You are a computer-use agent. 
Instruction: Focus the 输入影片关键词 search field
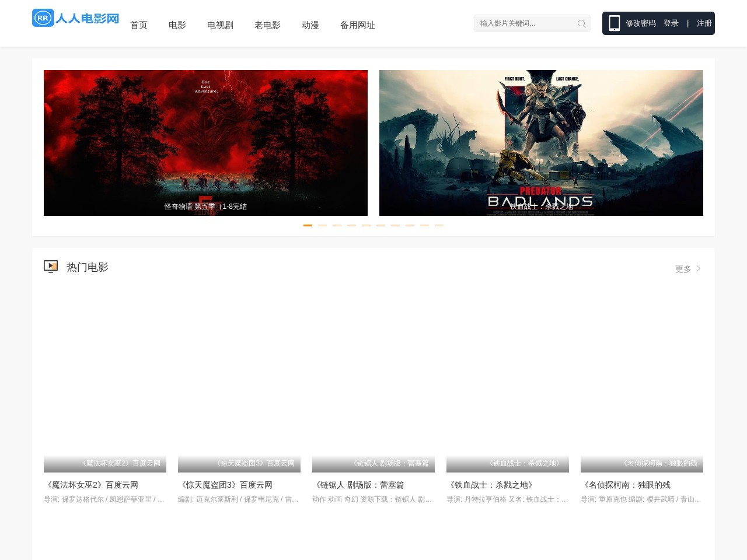click(x=525, y=23)
